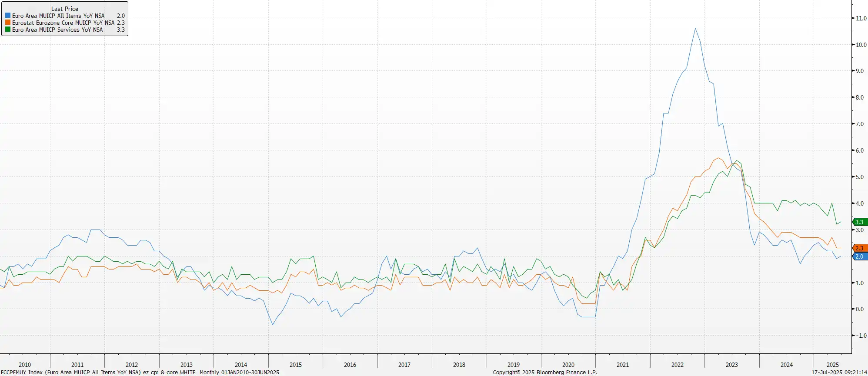Click the 10.0 y-axis value
Viewport: 868px width, 376px height.
pos(861,45)
